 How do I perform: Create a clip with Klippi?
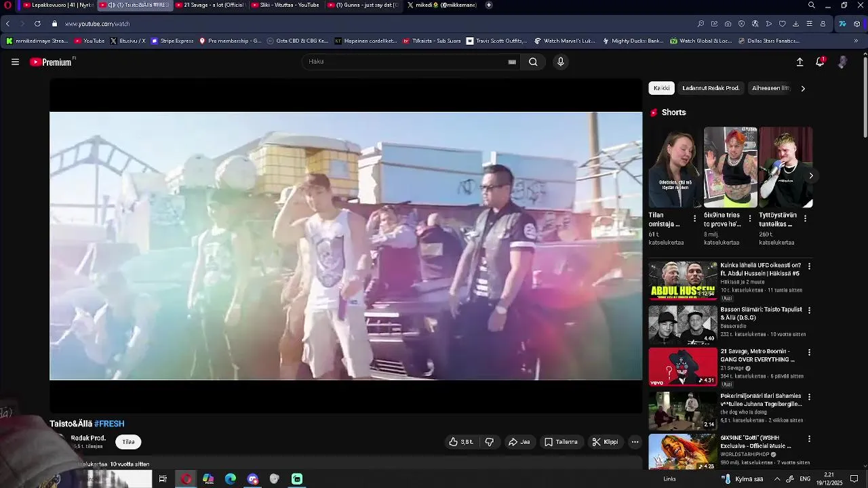605,442
